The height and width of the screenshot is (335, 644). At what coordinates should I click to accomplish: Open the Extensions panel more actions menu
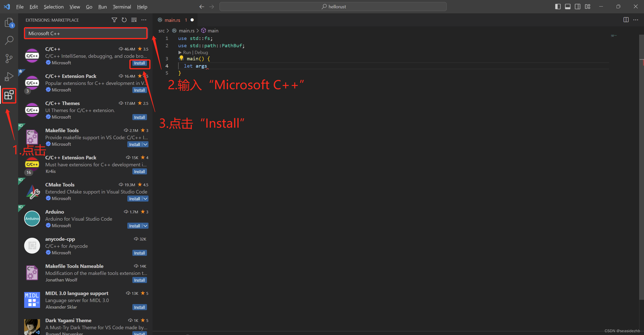click(144, 20)
